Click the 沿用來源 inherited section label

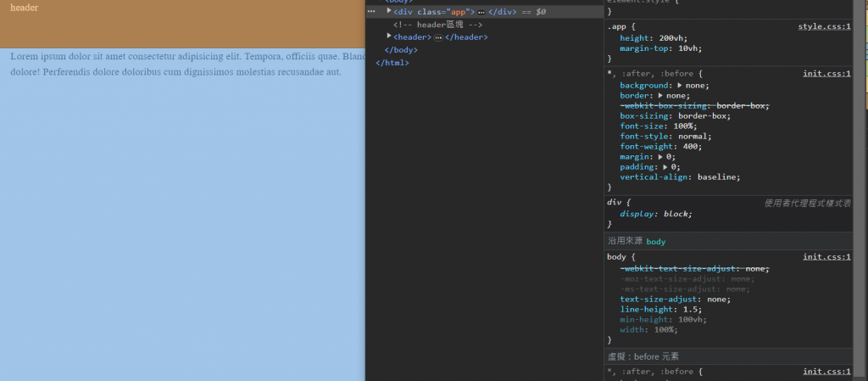[625, 242]
